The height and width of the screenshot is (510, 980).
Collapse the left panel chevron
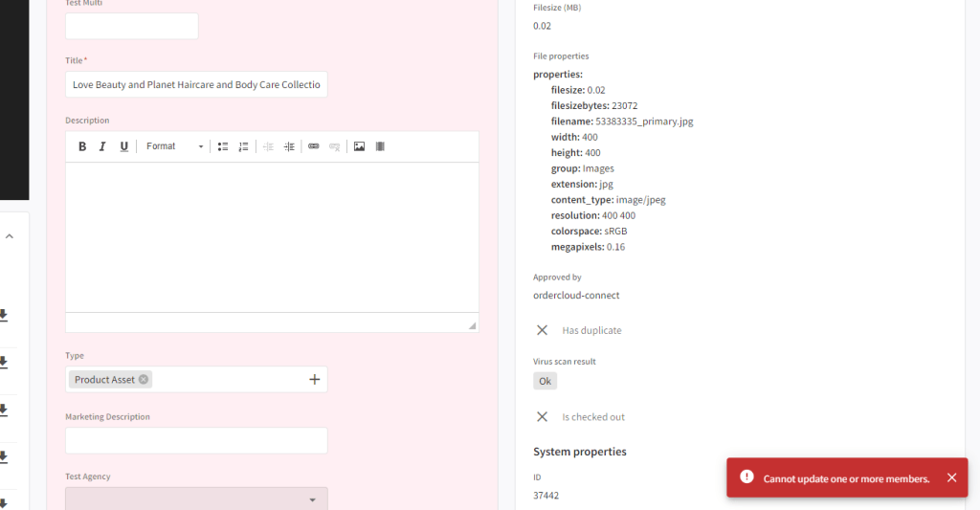coord(10,235)
